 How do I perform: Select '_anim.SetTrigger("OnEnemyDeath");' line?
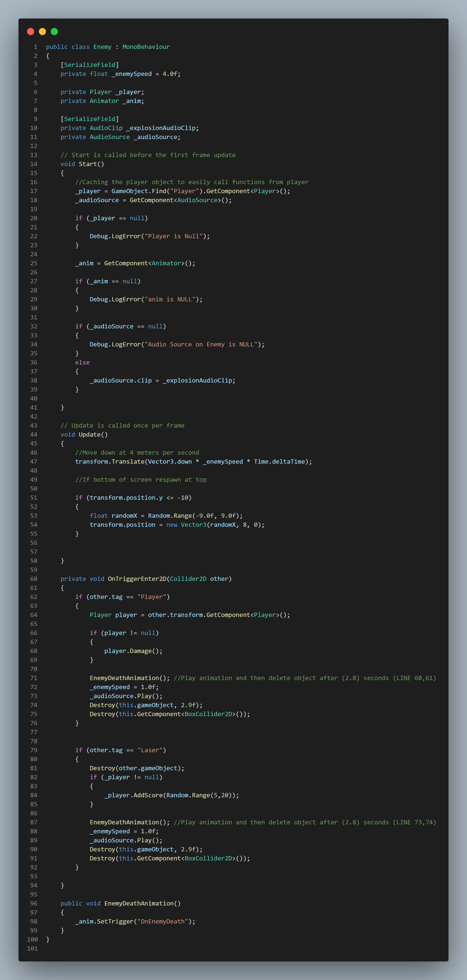tap(135, 921)
